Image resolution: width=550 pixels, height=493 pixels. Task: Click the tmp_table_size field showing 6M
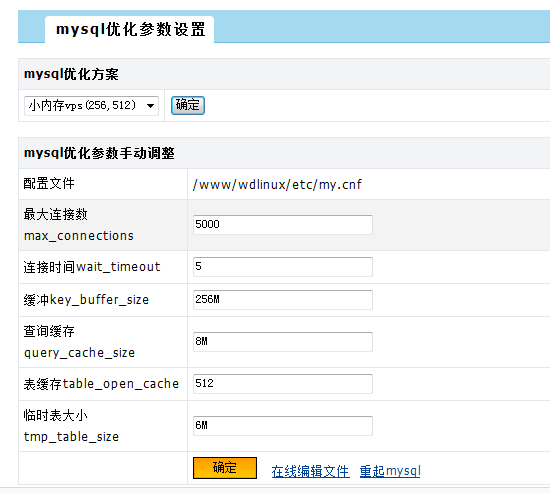coord(283,426)
